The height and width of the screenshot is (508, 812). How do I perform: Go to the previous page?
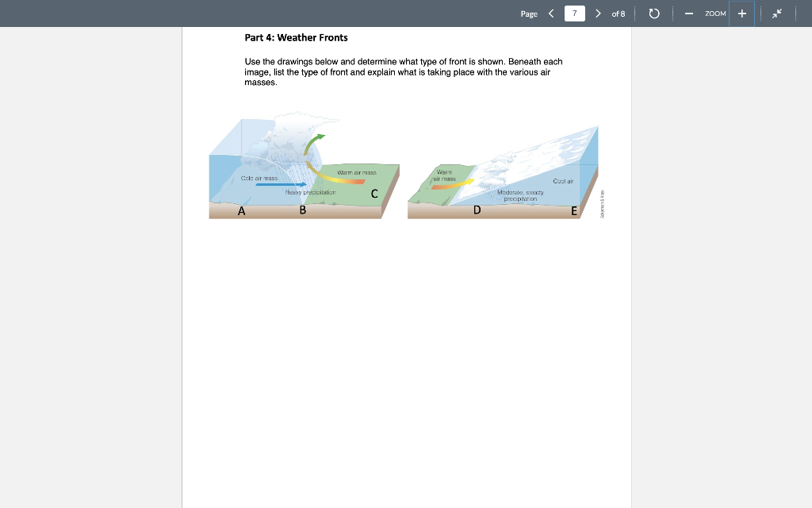pyautogui.click(x=551, y=13)
